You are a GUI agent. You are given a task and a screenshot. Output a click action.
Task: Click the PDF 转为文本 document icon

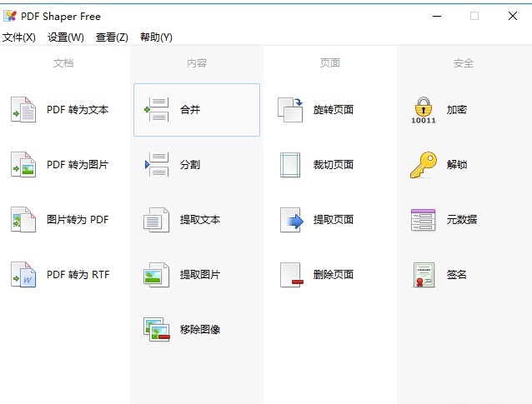(x=23, y=109)
